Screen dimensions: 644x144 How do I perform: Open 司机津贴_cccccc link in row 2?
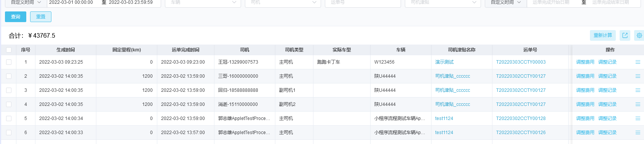(x=452, y=76)
